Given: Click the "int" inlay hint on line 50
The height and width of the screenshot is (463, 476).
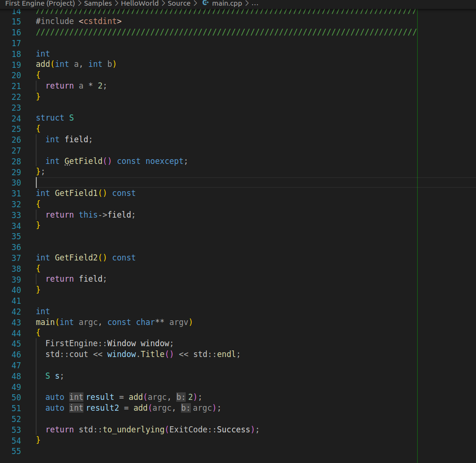Looking at the screenshot, I should click(76, 397).
